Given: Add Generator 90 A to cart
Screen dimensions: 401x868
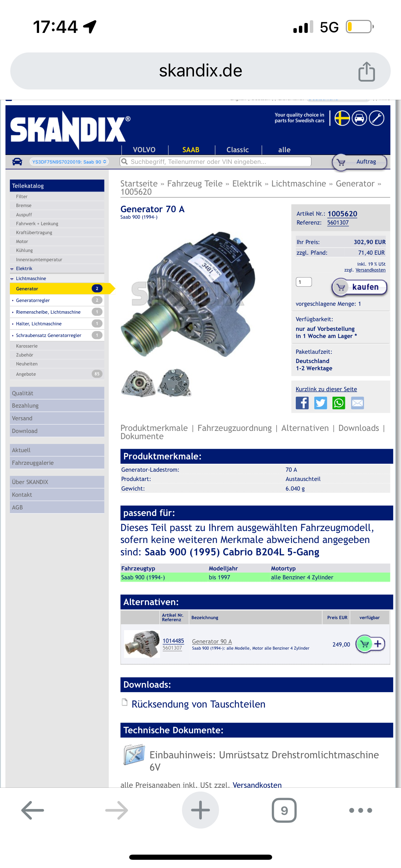Looking at the screenshot, I should [371, 644].
